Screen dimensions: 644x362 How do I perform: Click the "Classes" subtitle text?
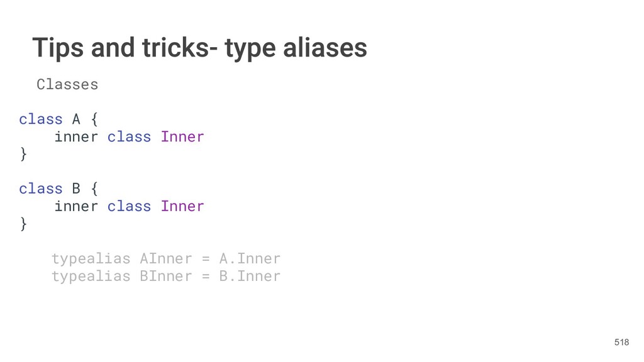tap(67, 84)
